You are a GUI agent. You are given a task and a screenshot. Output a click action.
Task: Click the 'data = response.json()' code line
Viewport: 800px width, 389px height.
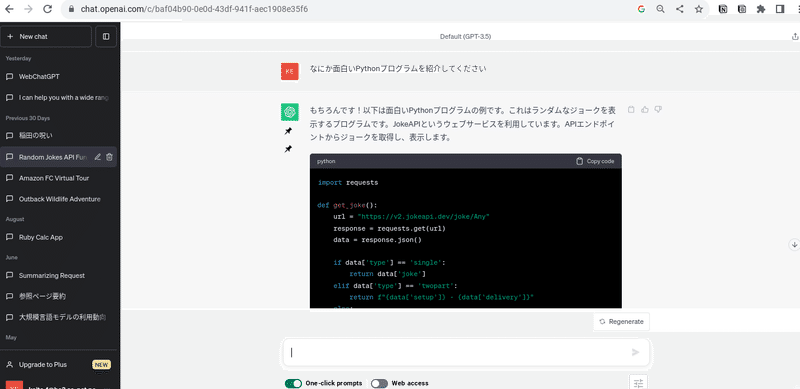click(378, 239)
